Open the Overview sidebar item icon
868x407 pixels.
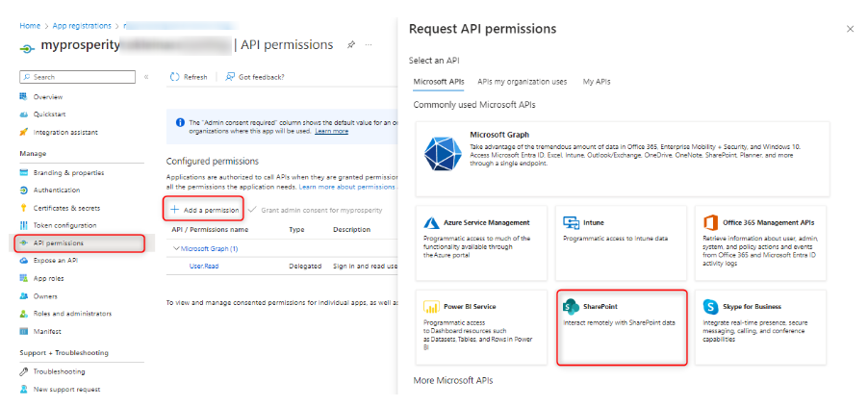23,97
